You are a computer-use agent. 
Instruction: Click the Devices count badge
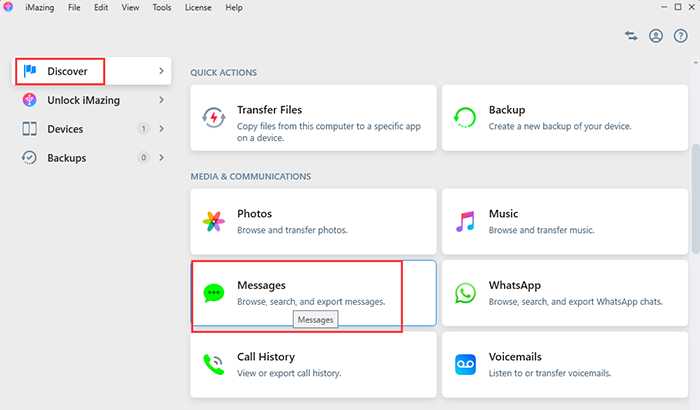click(143, 129)
